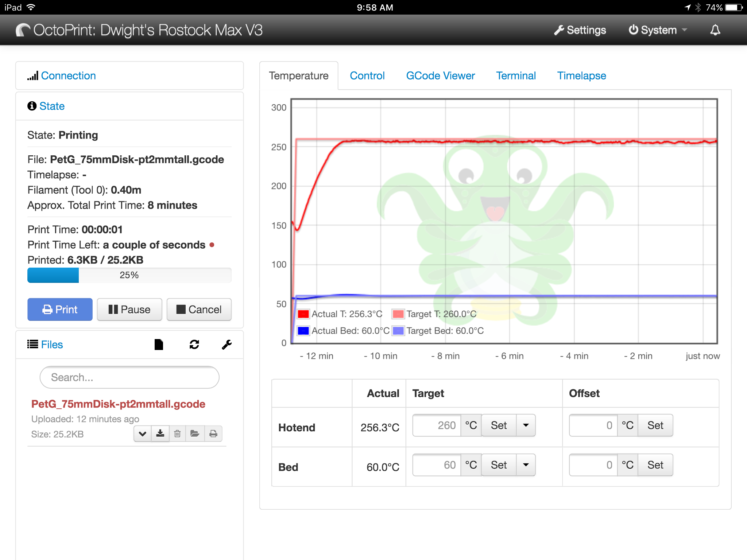Refresh the Files list
The height and width of the screenshot is (560, 747).
[x=194, y=345]
